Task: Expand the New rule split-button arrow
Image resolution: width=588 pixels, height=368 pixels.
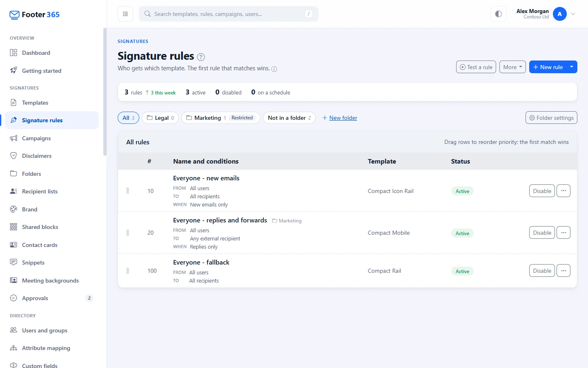Action: pyautogui.click(x=572, y=67)
